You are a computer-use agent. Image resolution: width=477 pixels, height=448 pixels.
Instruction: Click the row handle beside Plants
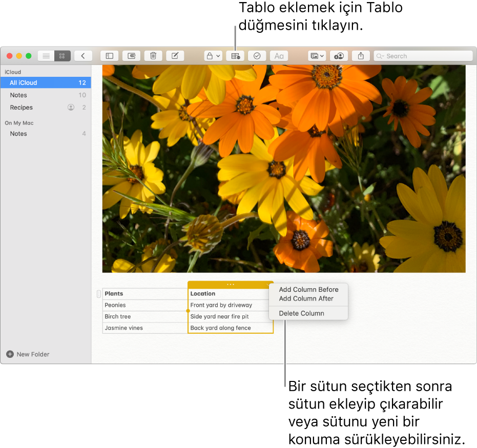pos(98,294)
